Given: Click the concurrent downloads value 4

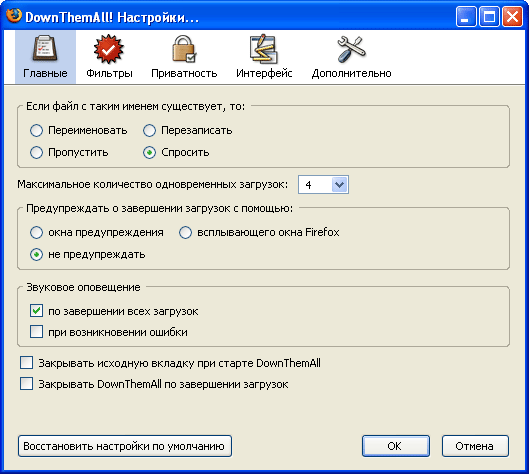Looking at the screenshot, I should [x=308, y=185].
